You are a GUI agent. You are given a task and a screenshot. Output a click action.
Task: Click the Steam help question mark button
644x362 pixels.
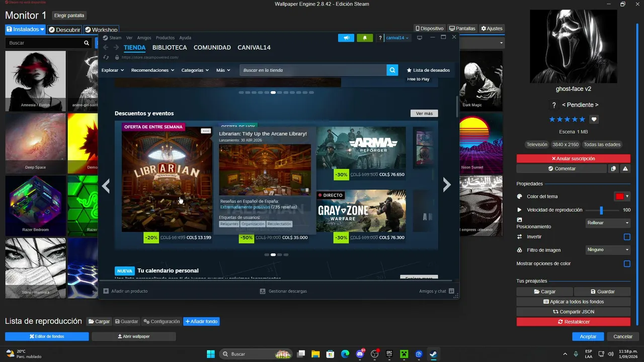pyautogui.click(x=380, y=38)
